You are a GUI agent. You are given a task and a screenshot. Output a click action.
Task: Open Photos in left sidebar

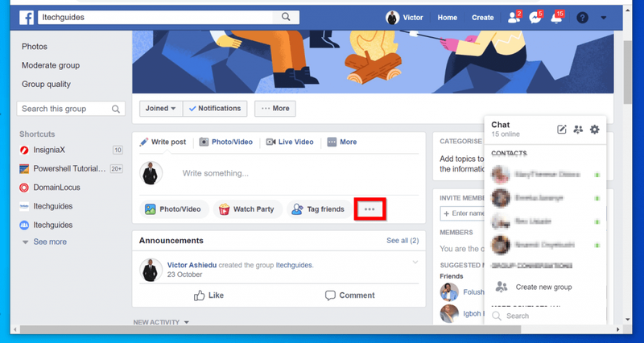tap(35, 47)
